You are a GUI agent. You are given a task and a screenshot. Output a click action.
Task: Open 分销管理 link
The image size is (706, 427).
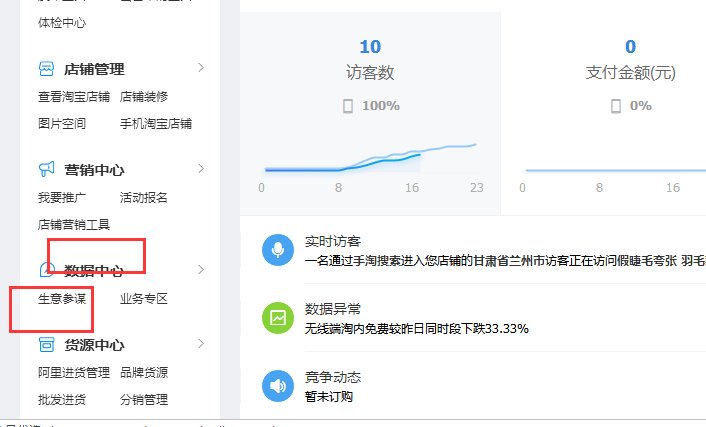coord(144,400)
